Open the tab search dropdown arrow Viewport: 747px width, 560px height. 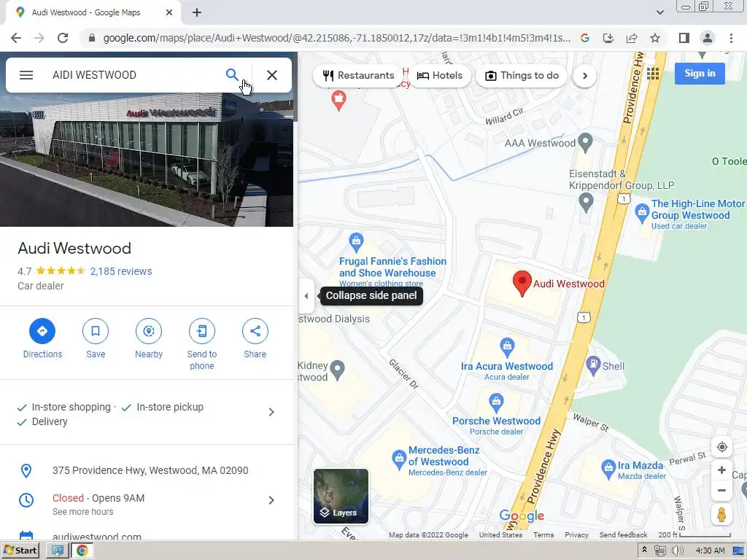coord(659,12)
